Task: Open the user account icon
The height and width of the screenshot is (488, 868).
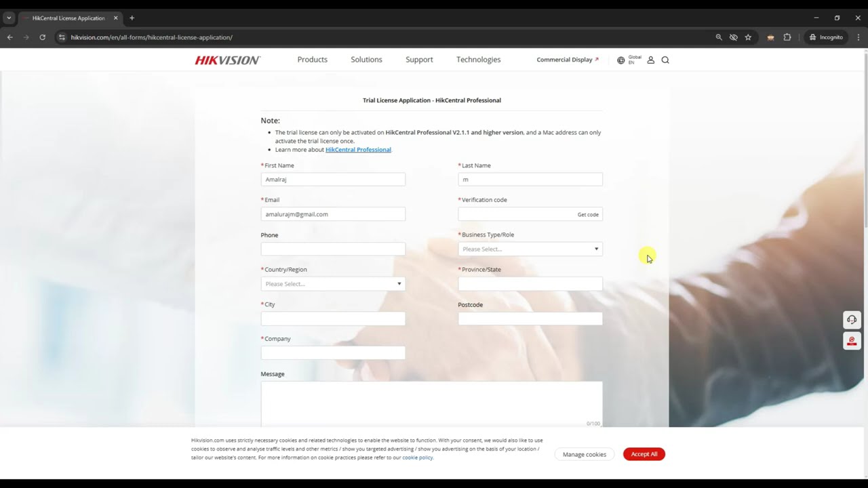Action: point(651,60)
